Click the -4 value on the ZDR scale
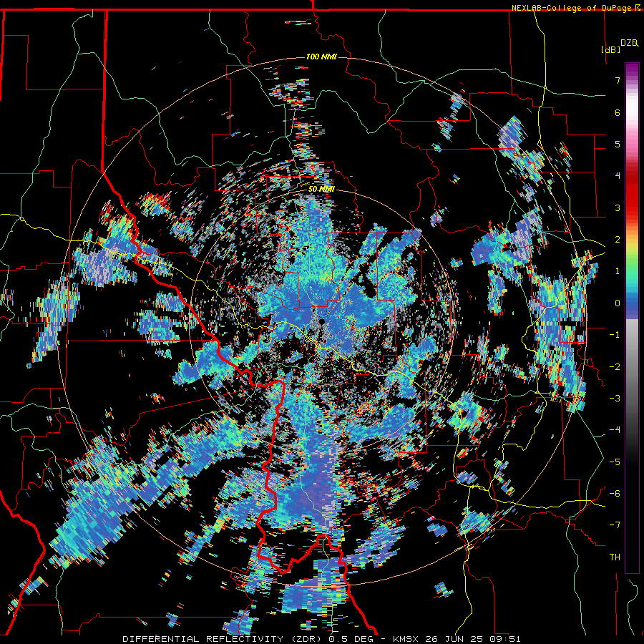The width and height of the screenshot is (644, 644). coord(615,430)
